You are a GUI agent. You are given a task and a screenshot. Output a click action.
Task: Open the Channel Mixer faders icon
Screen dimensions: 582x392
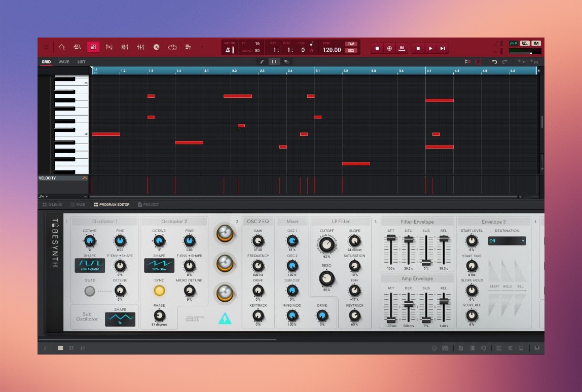coord(140,47)
